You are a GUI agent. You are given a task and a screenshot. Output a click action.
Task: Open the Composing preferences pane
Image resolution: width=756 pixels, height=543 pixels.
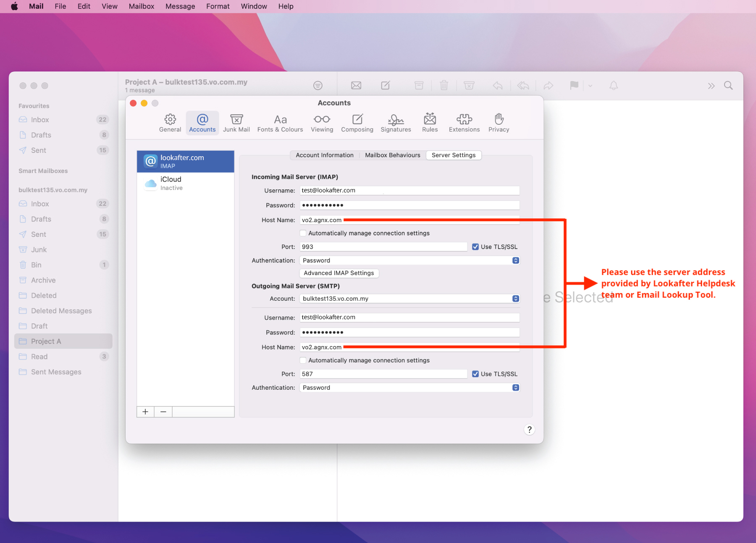pos(357,123)
